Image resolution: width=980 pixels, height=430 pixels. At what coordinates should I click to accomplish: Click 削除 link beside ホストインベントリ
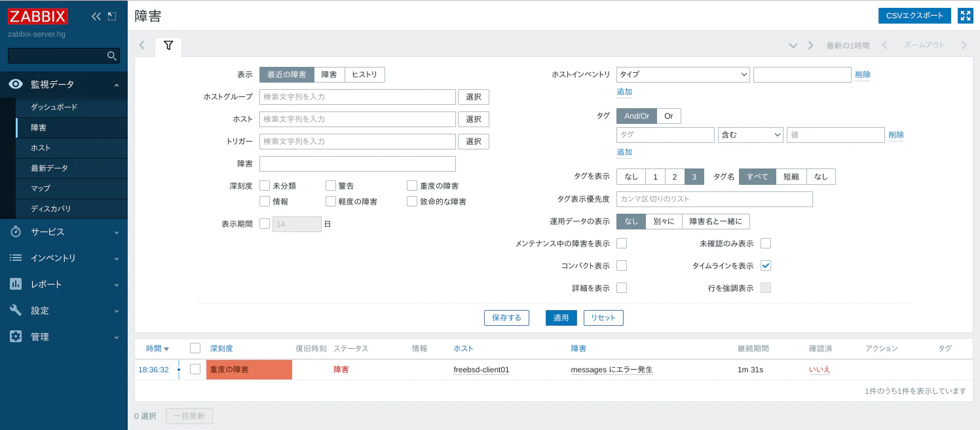coord(863,75)
